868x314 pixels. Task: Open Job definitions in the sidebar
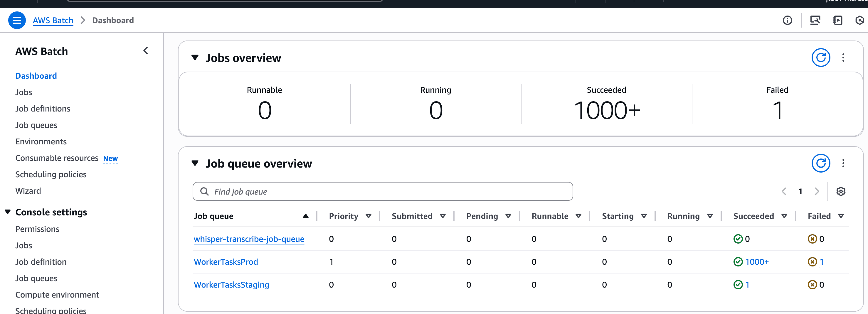pos(43,109)
